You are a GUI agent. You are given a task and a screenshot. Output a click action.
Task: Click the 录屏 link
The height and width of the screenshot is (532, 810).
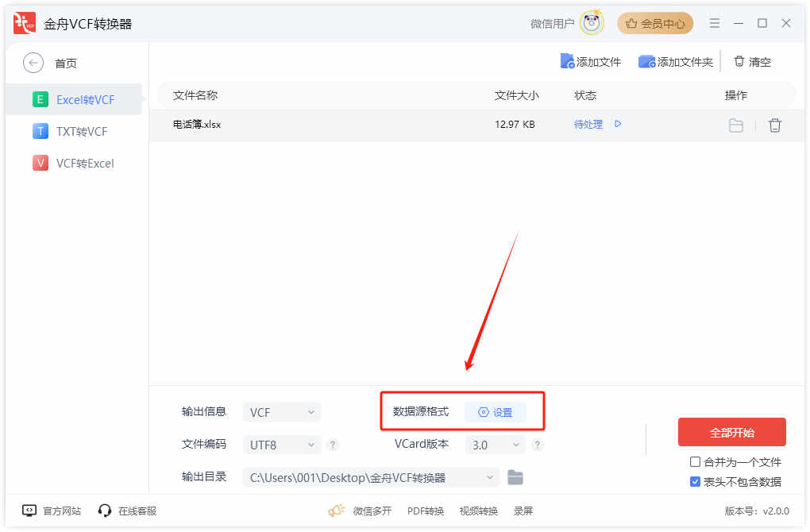pyautogui.click(x=523, y=511)
